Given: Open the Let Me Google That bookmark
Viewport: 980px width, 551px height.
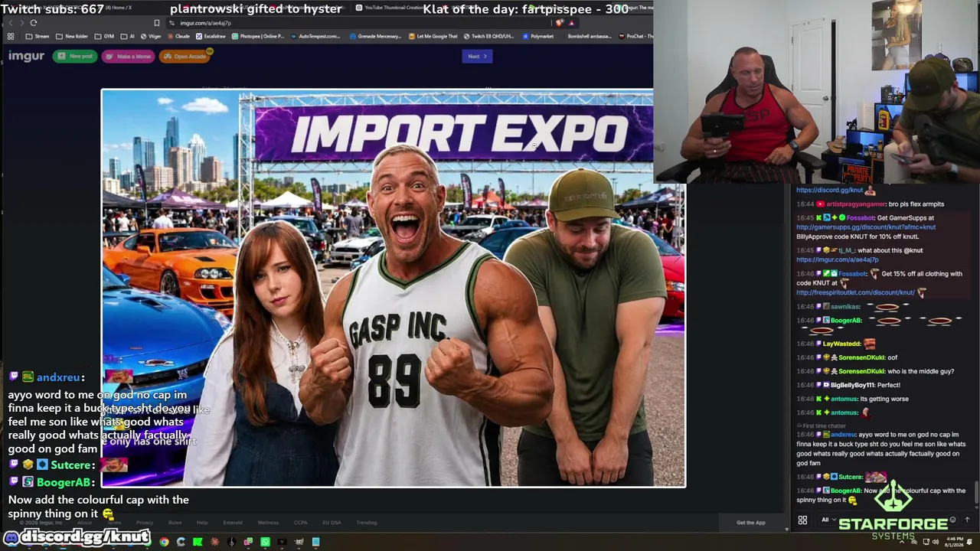Looking at the screenshot, I should (433, 36).
